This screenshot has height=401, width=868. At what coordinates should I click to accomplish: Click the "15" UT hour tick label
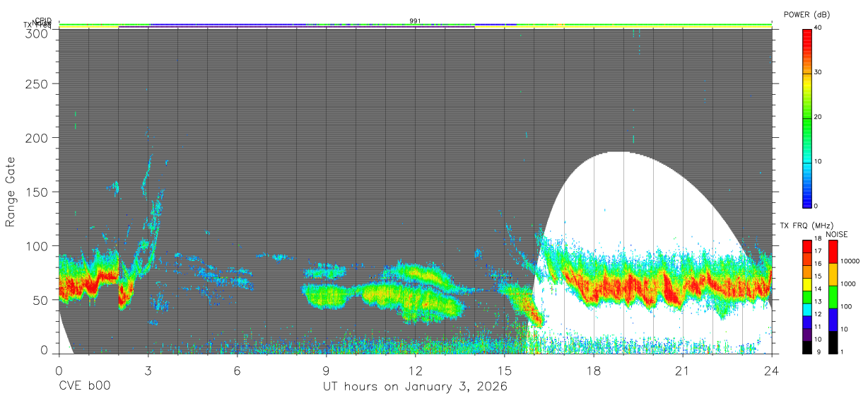(505, 371)
